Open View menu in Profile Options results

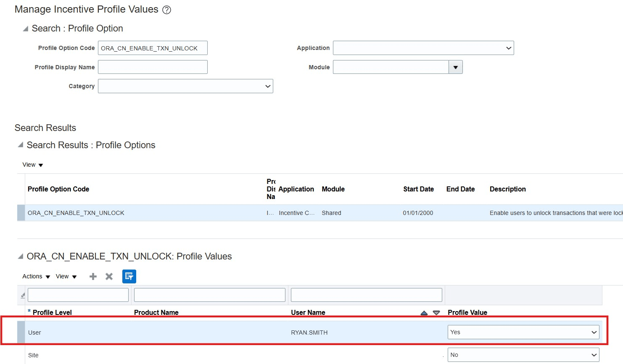pos(33,165)
